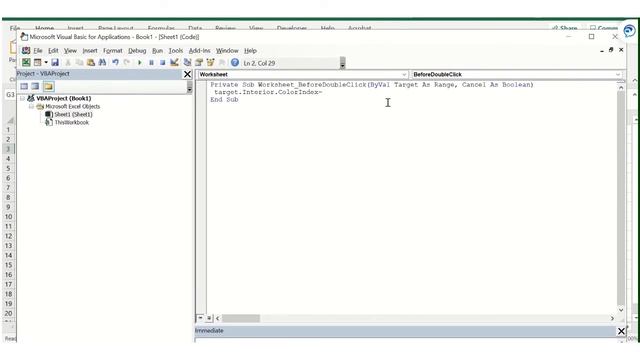Close the Project - VBAProject panel
This screenshot has width=640, height=360.
pyautogui.click(x=187, y=74)
